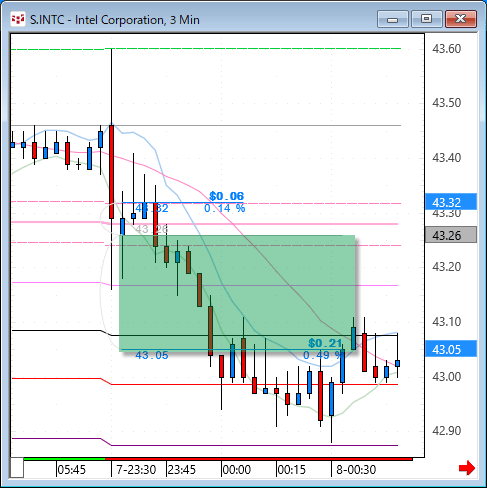Viewport: 487px width, 488px height.
Task: Click the $0.21 measurement label
Action: (325, 343)
